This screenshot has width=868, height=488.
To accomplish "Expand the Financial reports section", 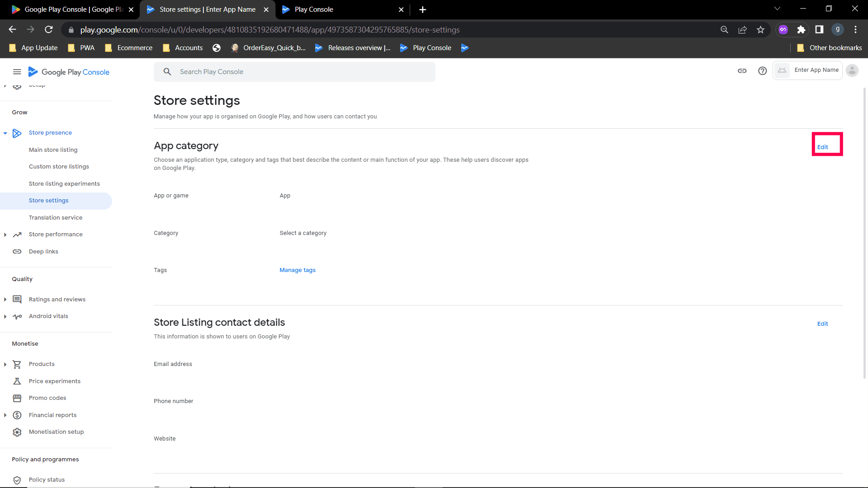I will click(5, 415).
